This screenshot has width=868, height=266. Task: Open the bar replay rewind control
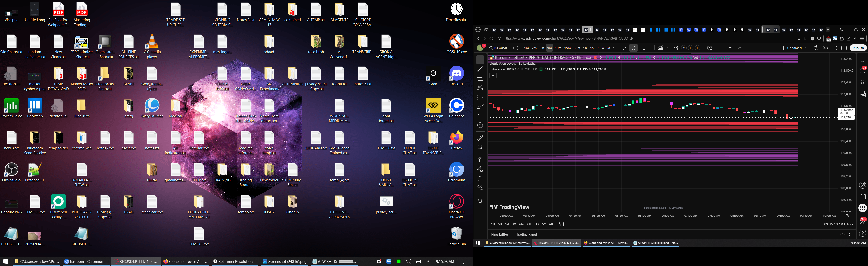coord(719,48)
